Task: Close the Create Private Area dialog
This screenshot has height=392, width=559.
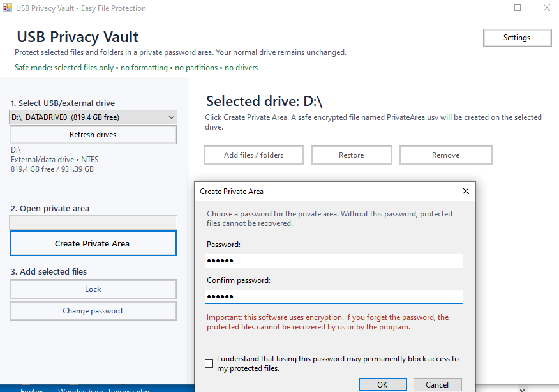Action: click(x=466, y=191)
